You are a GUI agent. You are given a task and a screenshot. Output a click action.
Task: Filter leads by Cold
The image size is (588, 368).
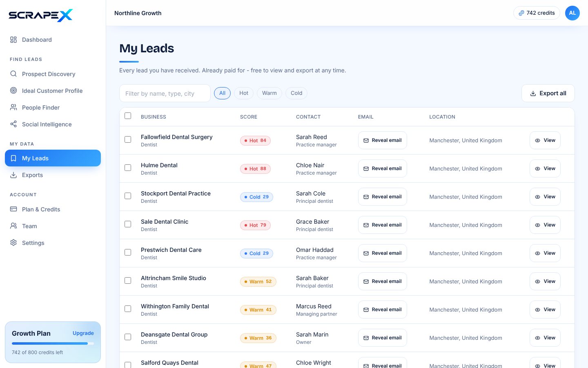pos(296,93)
